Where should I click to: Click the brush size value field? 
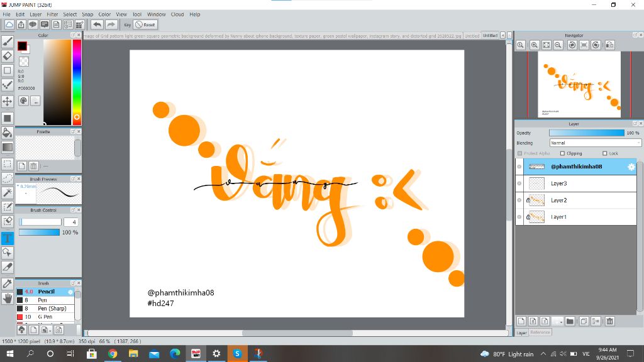coord(72,222)
